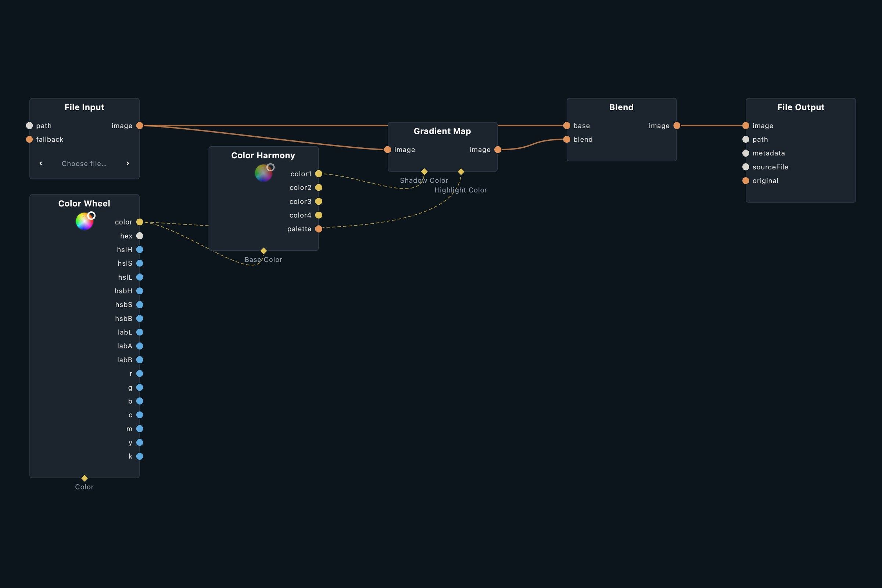Click Color Wheel hex output port
This screenshot has width=882, height=588.
[x=140, y=236]
